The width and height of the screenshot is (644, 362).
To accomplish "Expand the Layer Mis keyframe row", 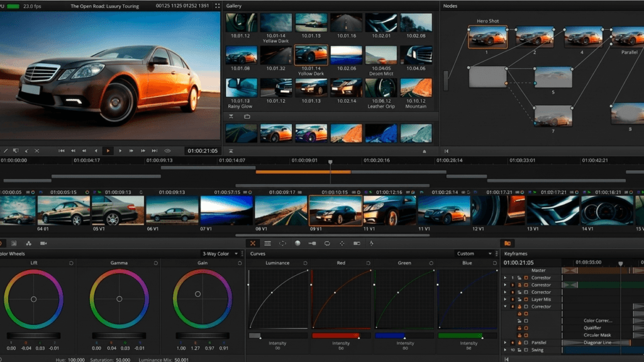I will click(505, 300).
